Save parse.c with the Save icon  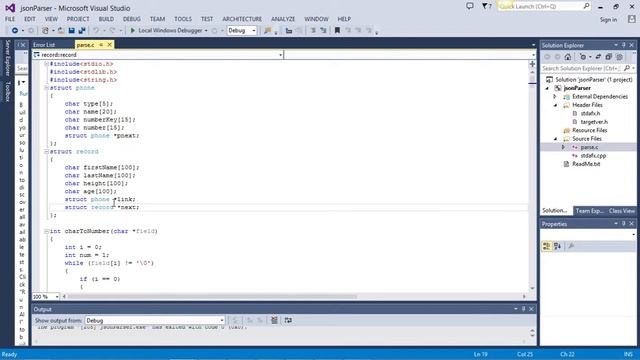[71, 31]
